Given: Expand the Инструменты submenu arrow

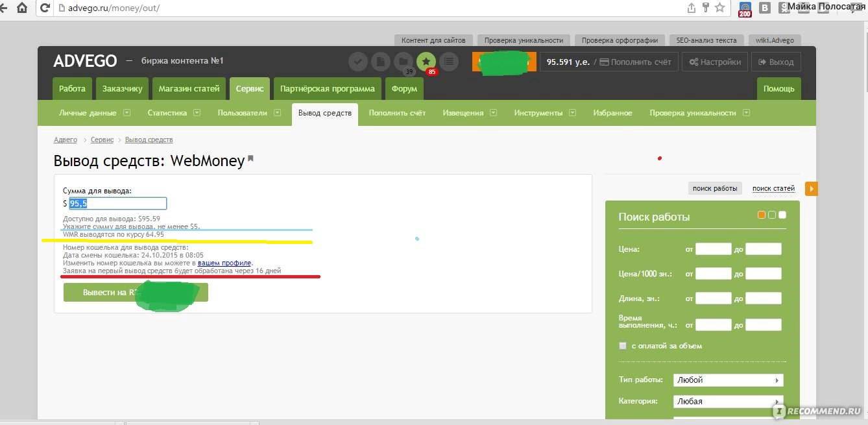Looking at the screenshot, I should (573, 112).
